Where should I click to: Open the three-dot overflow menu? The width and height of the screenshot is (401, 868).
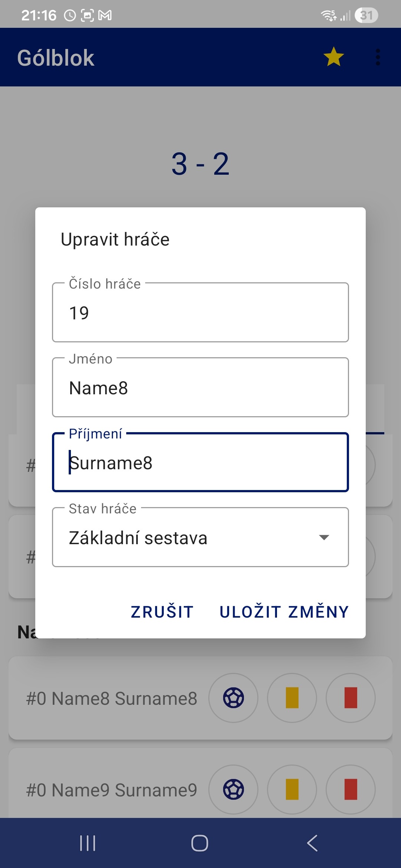coord(378,57)
